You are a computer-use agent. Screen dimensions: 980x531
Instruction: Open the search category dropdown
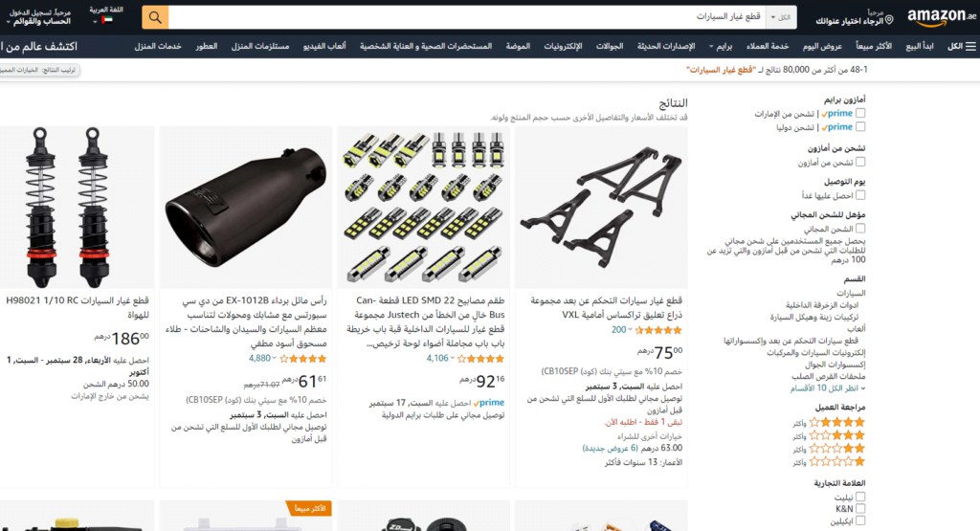click(781, 17)
